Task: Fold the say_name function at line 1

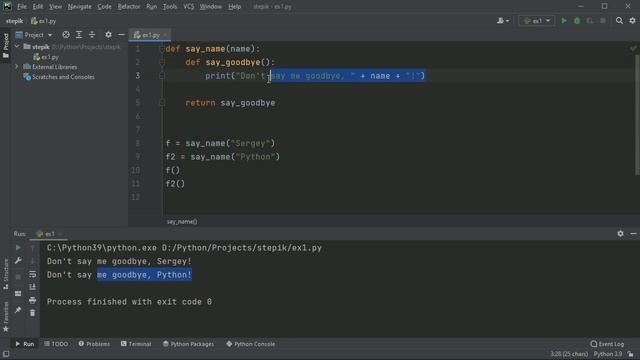Action: pos(162,49)
